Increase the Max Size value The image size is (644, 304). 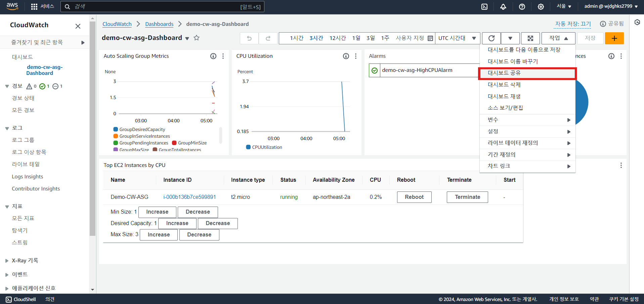point(159,235)
